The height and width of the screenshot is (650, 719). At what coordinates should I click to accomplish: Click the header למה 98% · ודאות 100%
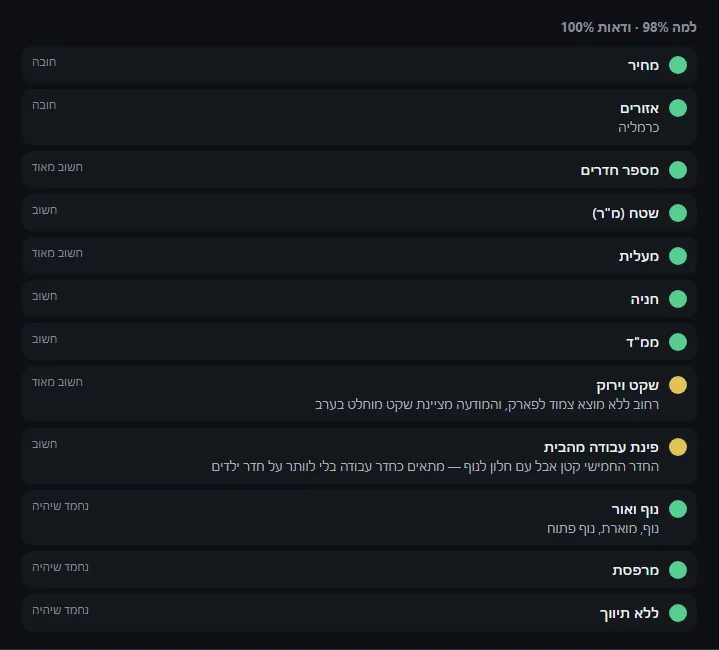point(629,27)
